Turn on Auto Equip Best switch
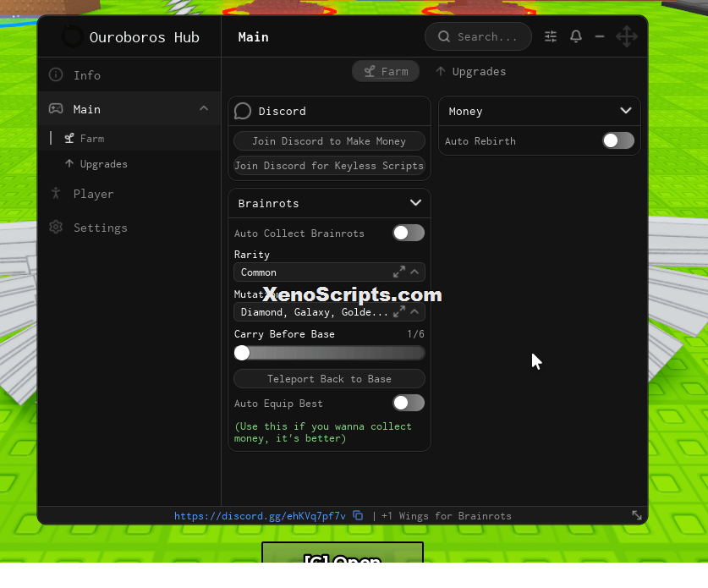The width and height of the screenshot is (708, 588). tap(409, 403)
